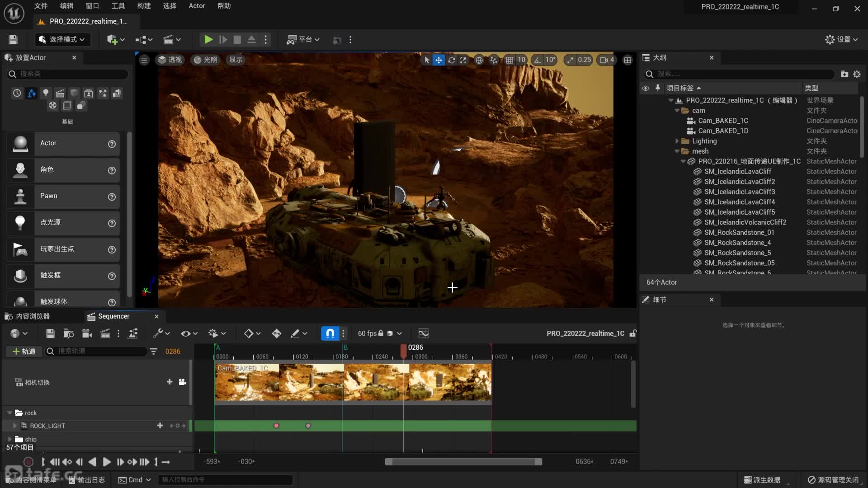The image size is (868, 488).
Task: Click the Cam_BAKED_1C thumbnail clip in timeline
Action: 353,382
